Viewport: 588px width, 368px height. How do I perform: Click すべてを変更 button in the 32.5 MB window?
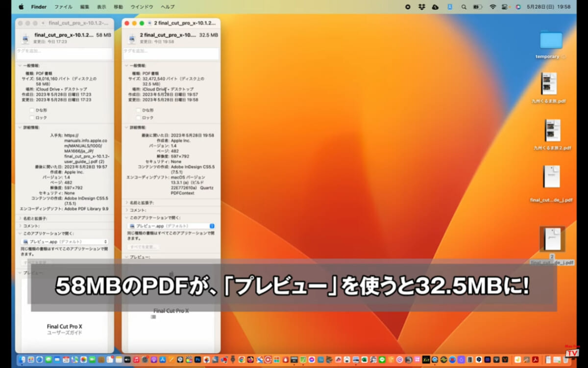click(143, 247)
